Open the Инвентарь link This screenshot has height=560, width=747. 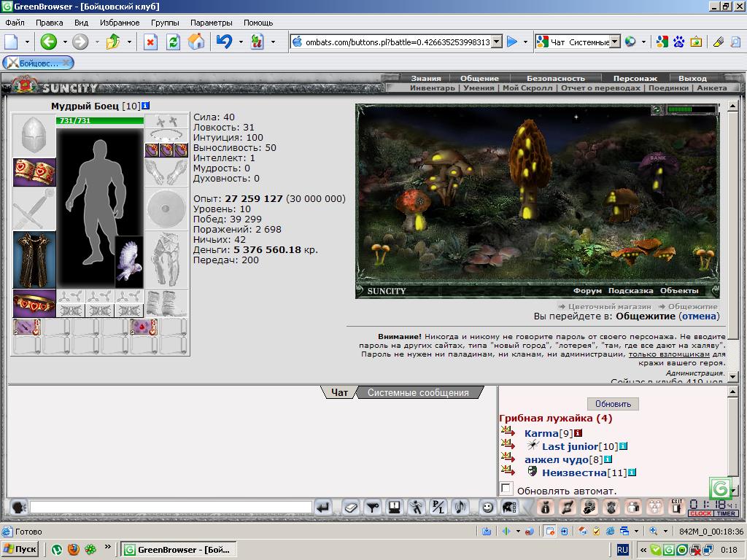(433, 88)
